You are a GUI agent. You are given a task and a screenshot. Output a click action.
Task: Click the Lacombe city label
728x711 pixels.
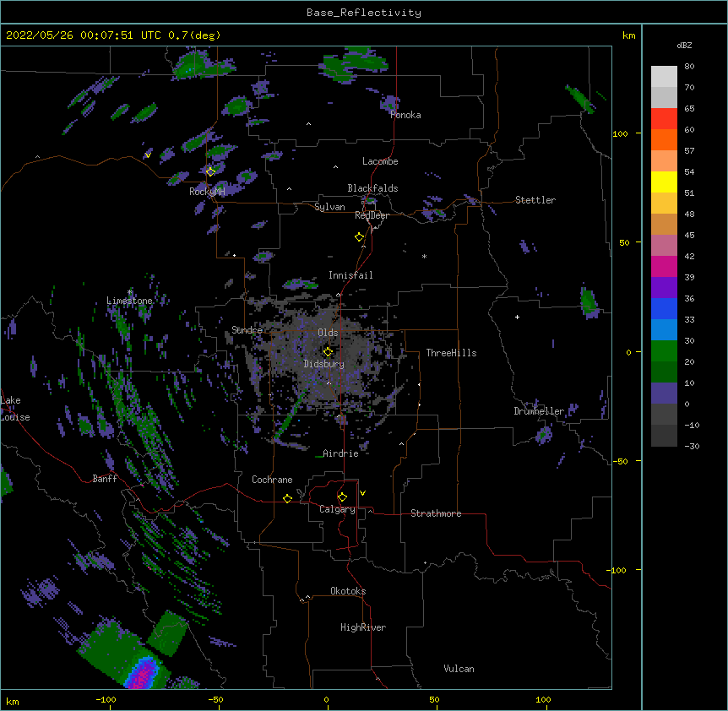click(x=380, y=161)
